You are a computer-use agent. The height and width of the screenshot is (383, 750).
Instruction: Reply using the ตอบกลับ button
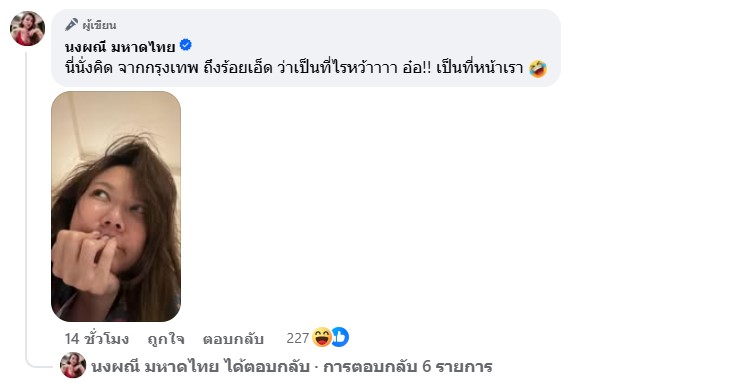click(x=233, y=339)
